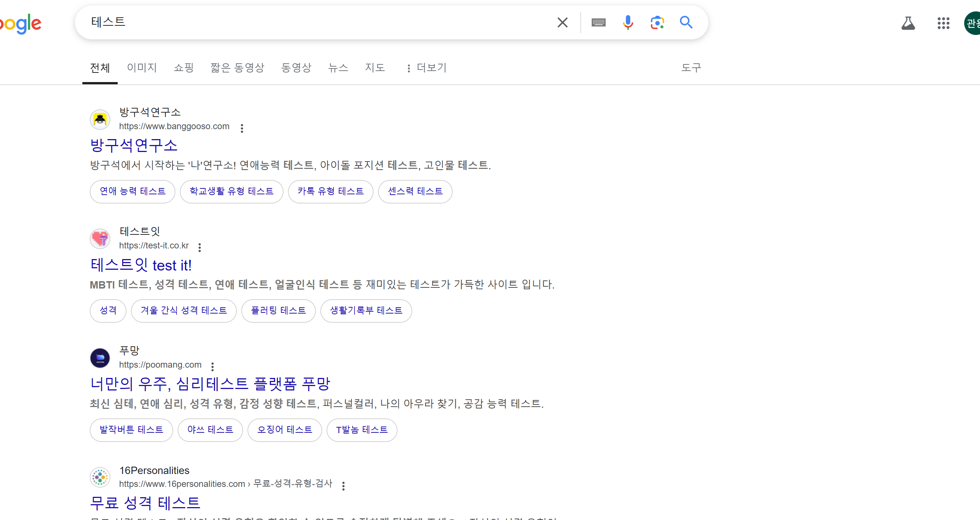This screenshot has width=980, height=520.
Task: Click the 테스트잇 heart favicon
Action: pyautogui.click(x=100, y=239)
